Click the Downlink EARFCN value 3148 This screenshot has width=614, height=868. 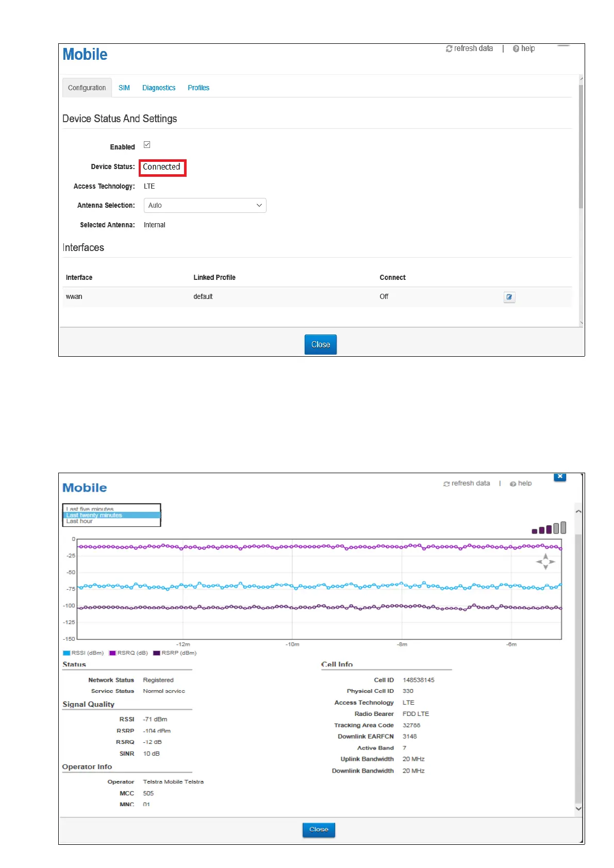click(410, 737)
